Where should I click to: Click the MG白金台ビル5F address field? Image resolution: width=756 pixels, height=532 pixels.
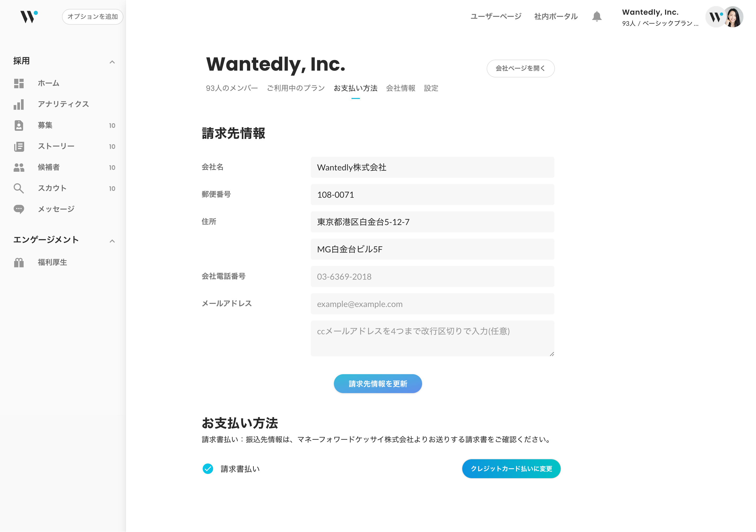point(432,249)
